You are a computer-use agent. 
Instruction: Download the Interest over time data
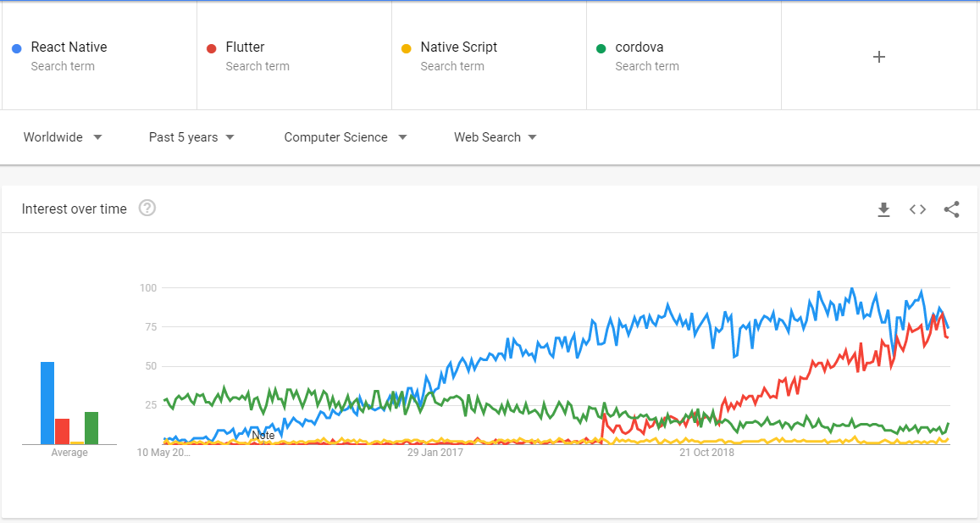click(883, 209)
